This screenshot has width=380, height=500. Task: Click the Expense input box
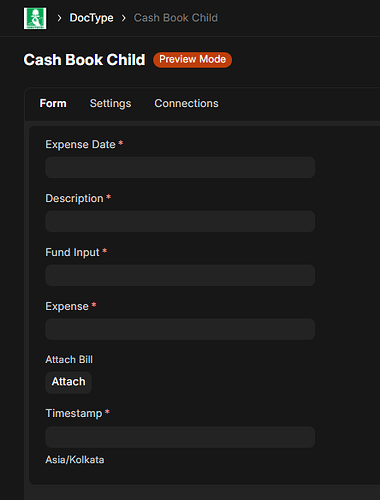(x=180, y=329)
